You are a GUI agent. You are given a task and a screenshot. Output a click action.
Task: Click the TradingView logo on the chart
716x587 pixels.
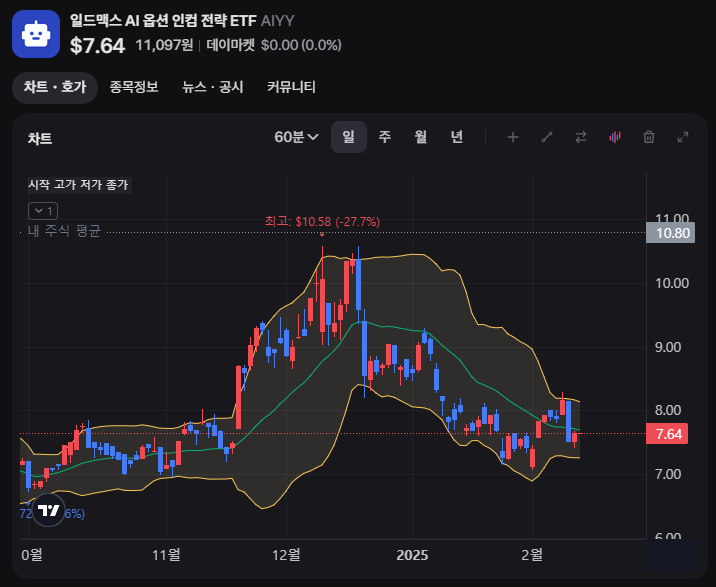coord(49,510)
